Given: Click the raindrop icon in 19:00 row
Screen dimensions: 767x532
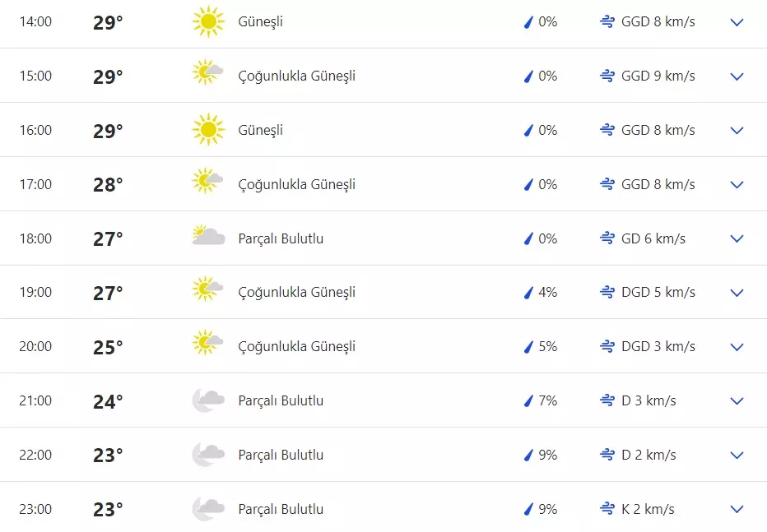Looking at the screenshot, I should [529, 292].
